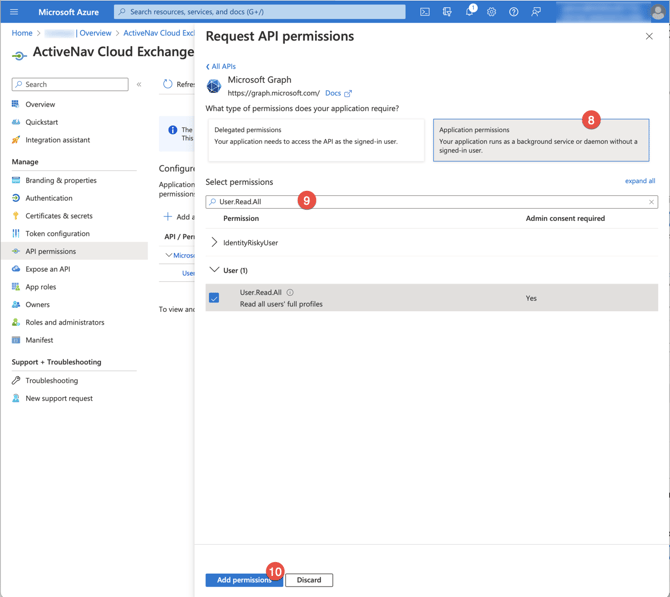Open Branding & properties menu item

click(61, 180)
